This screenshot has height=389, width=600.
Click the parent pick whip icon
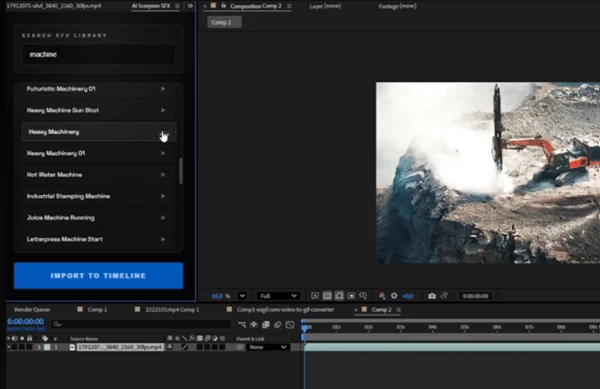(240, 347)
